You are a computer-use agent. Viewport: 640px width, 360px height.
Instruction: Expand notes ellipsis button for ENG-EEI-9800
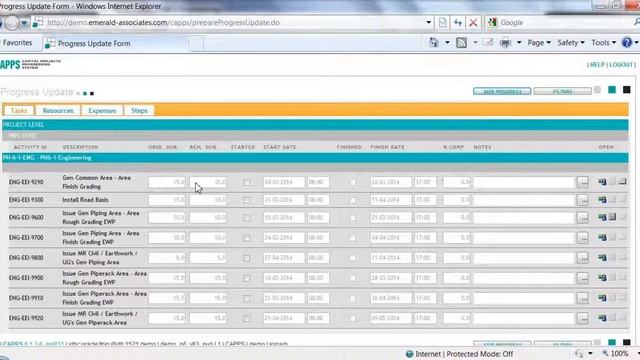click(x=583, y=258)
